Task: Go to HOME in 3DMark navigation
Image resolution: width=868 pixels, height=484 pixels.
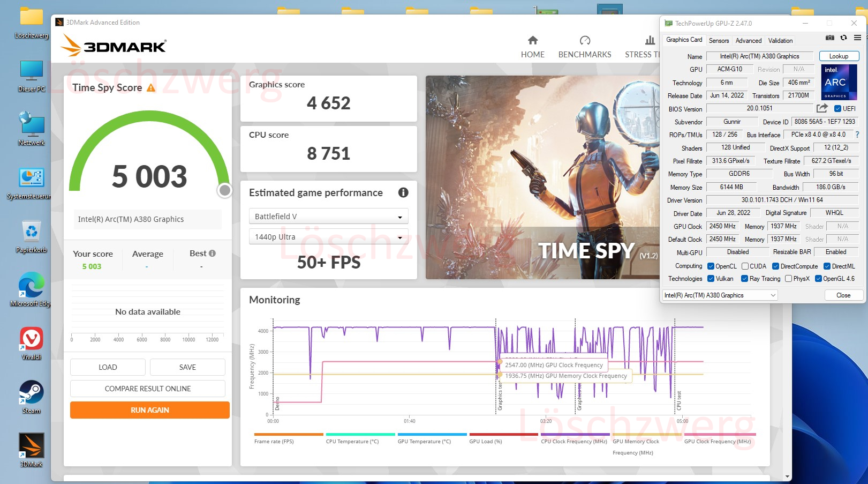Action: pos(532,47)
